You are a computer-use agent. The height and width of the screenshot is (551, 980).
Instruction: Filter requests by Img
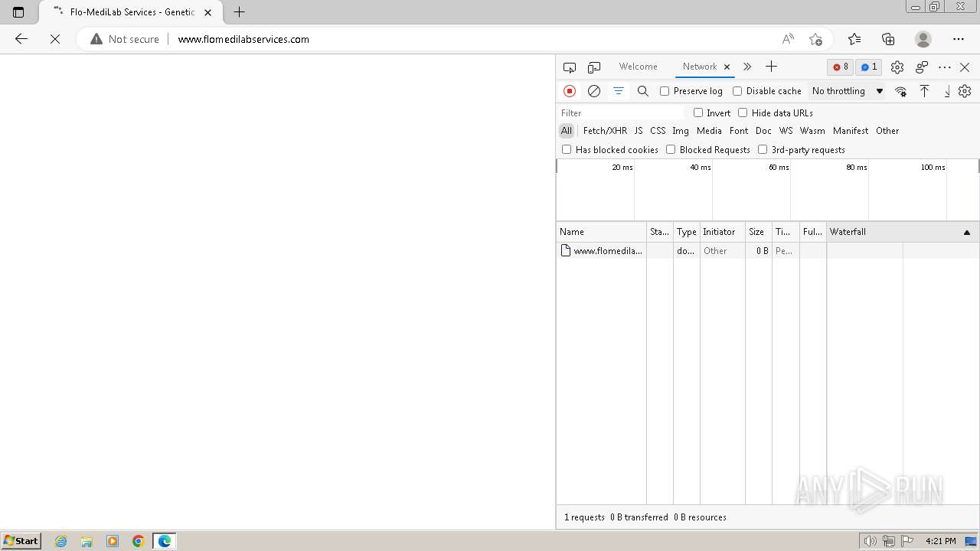pyautogui.click(x=681, y=131)
